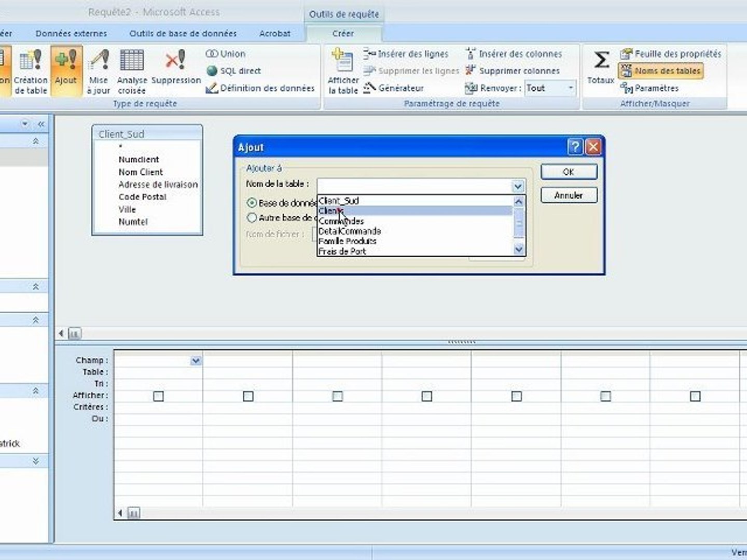
Task: Select Autre base de données radio button
Action: pyautogui.click(x=252, y=218)
